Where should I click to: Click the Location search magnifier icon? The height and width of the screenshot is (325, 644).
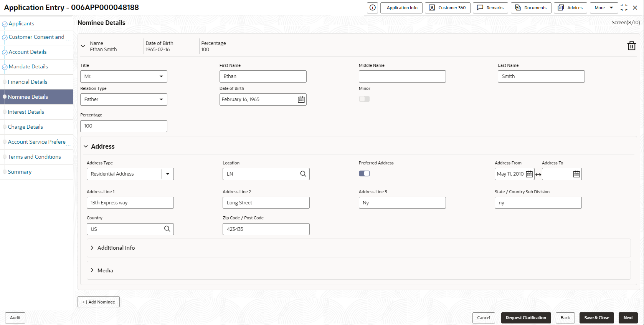click(x=303, y=174)
